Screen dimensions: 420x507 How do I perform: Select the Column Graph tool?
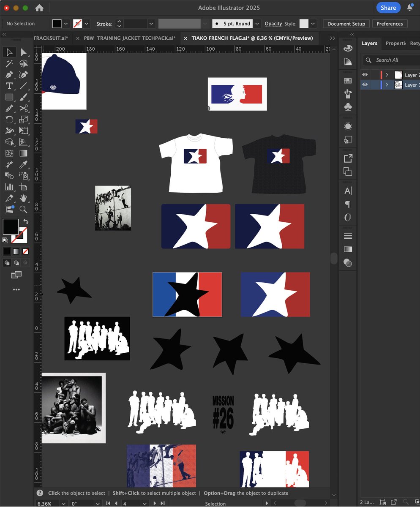pos(9,187)
